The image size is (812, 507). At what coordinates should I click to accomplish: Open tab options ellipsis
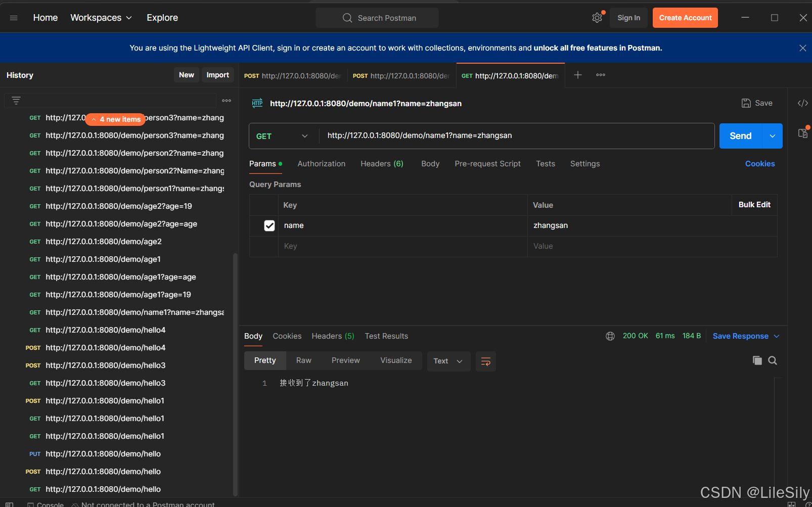tap(601, 75)
